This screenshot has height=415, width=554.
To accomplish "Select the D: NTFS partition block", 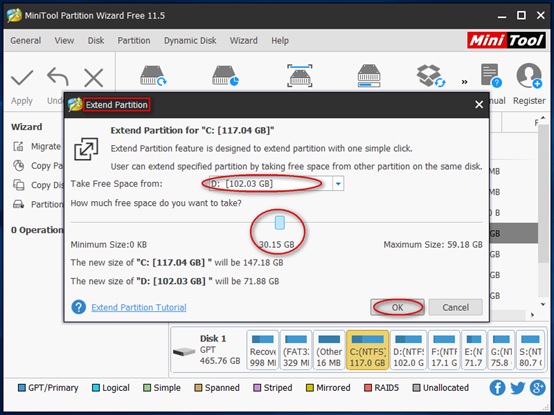I will click(x=408, y=350).
